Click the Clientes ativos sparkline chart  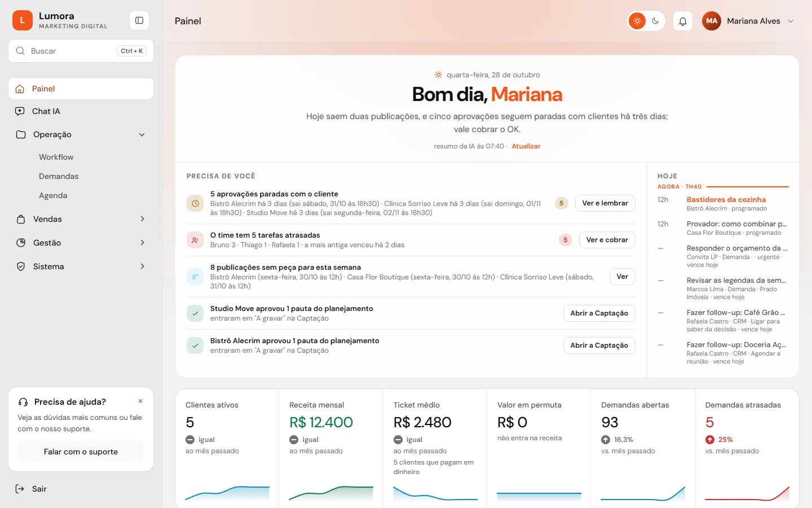pos(227,493)
